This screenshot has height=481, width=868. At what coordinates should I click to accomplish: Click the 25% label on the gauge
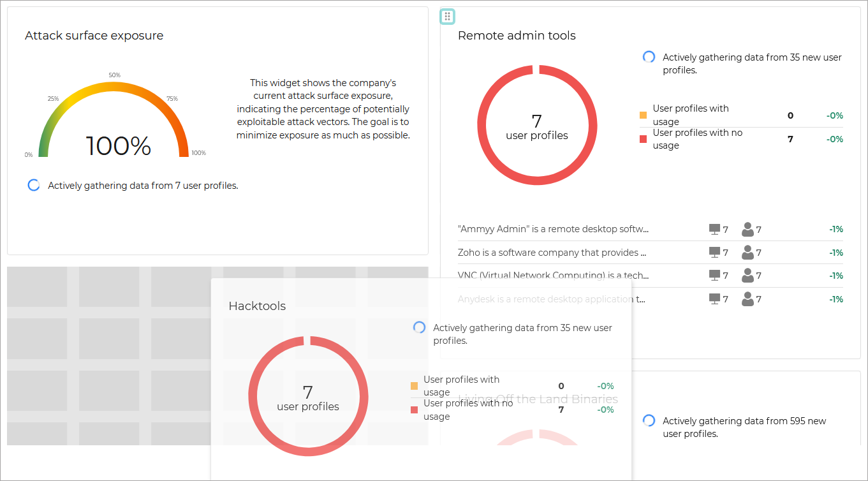pyautogui.click(x=53, y=99)
